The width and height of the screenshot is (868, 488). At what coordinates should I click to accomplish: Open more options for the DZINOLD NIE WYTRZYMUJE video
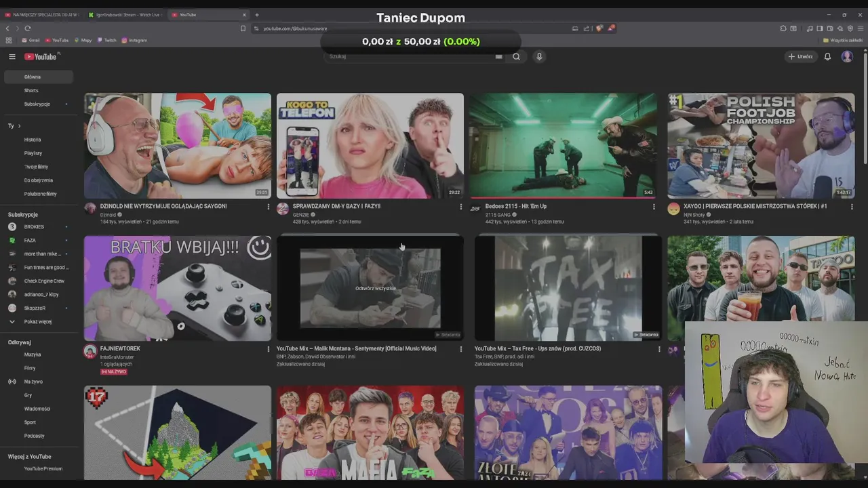coord(268,207)
